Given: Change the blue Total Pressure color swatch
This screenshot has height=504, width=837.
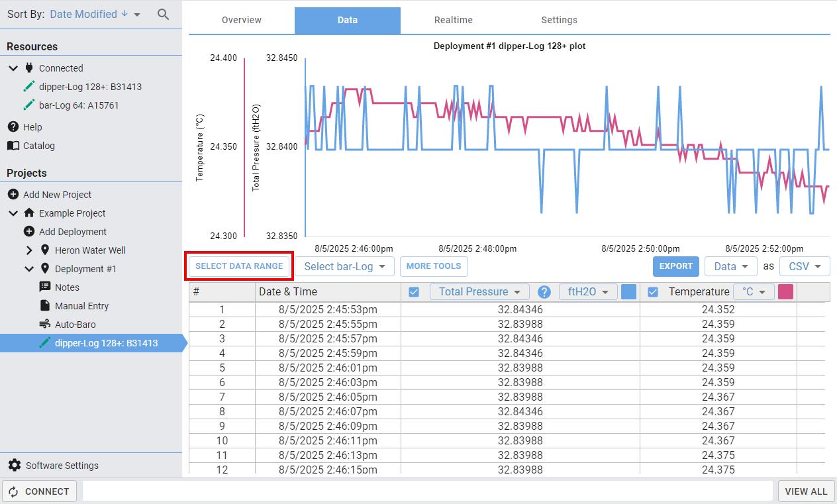Looking at the screenshot, I should pyautogui.click(x=628, y=291).
